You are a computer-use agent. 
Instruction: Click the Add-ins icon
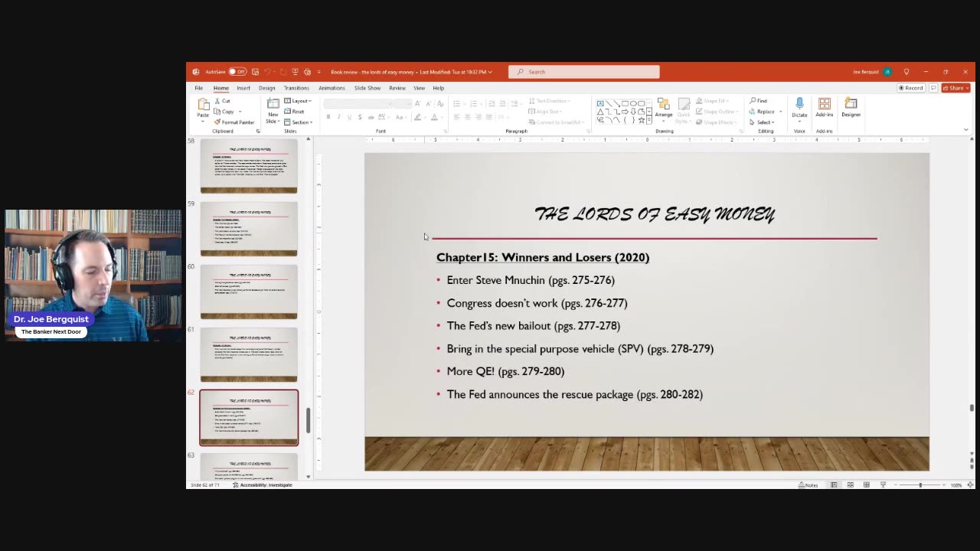(825, 103)
